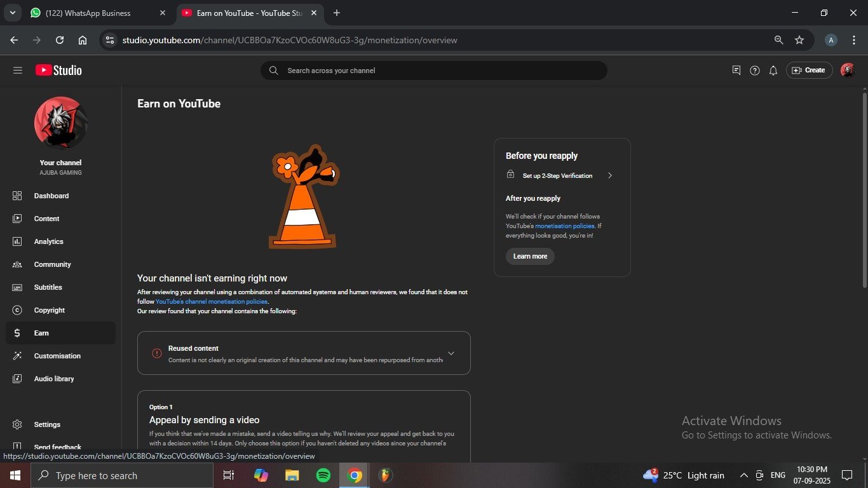Click the page's vertical scrollbar
Viewport: 868px width, 488px height.
pos(864,191)
